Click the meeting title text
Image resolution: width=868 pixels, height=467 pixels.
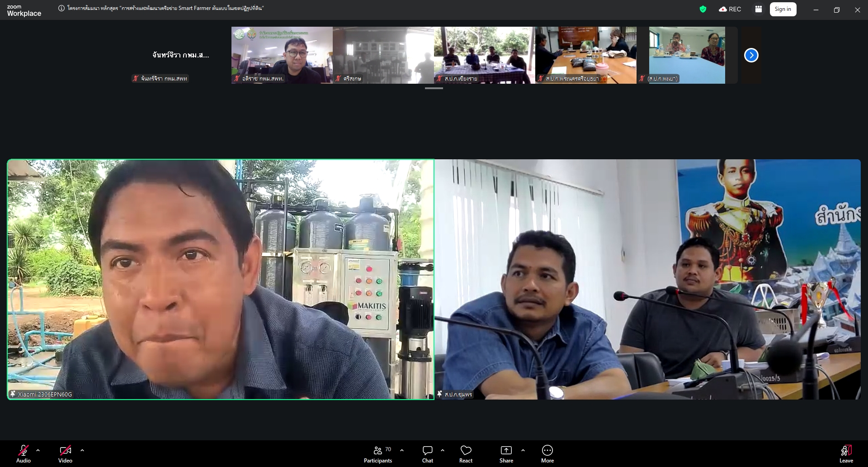click(165, 8)
